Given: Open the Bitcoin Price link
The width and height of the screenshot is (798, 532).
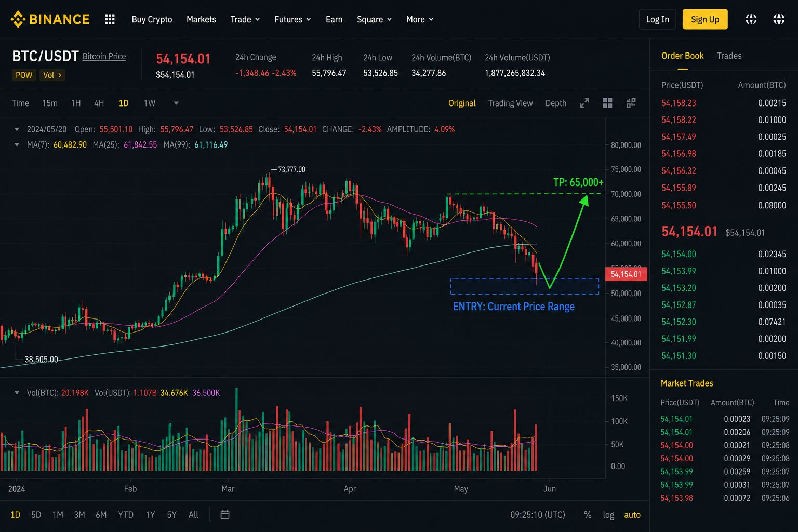Looking at the screenshot, I should 104,56.
